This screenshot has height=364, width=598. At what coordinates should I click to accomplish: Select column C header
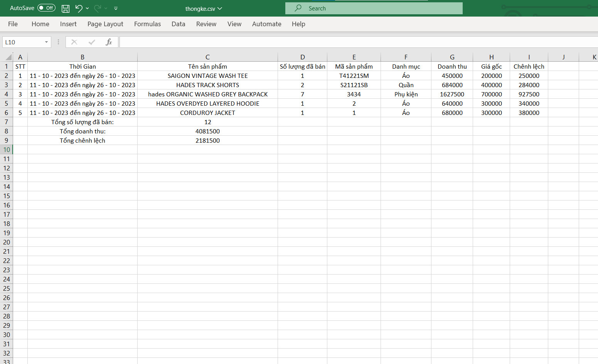click(x=207, y=57)
